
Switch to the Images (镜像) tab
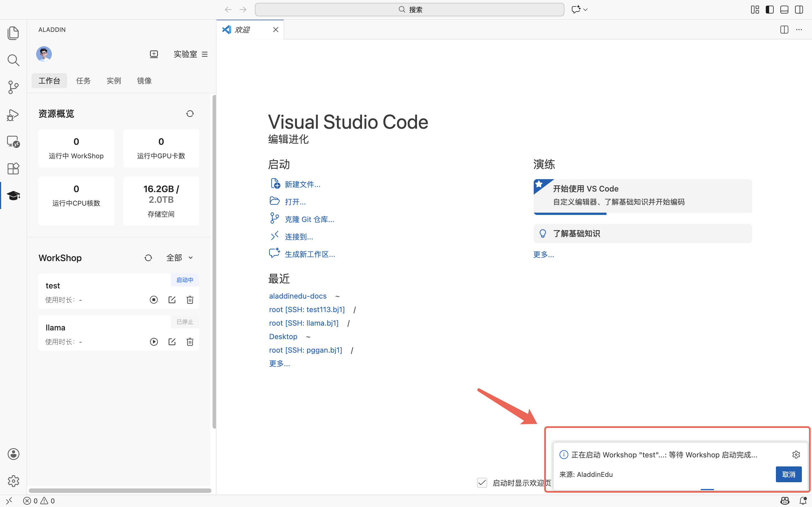[x=144, y=81]
